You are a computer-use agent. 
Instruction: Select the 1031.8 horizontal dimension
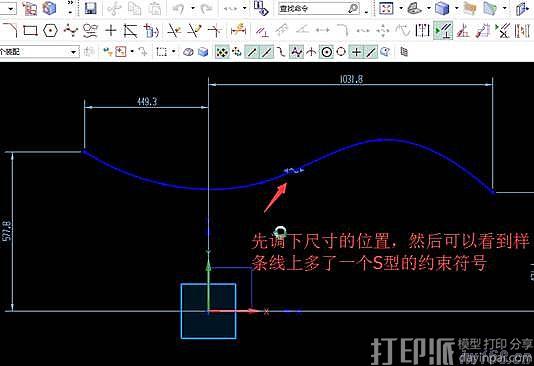point(351,79)
